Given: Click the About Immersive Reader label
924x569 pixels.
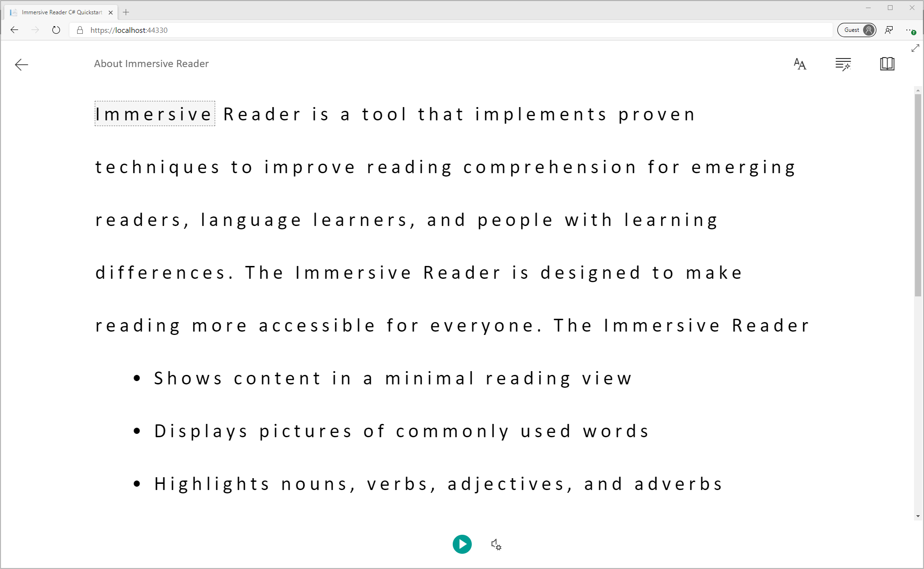Looking at the screenshot, I should [152, 63].
